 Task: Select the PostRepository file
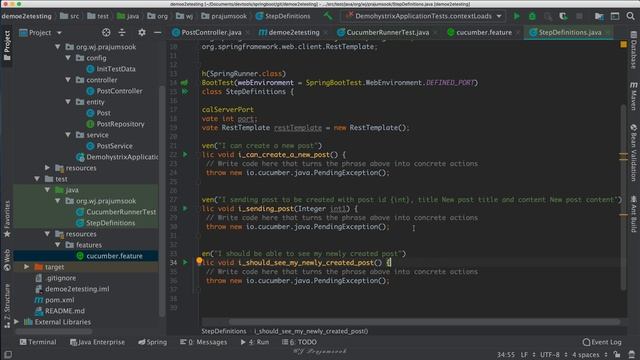[x=120, y=124]
